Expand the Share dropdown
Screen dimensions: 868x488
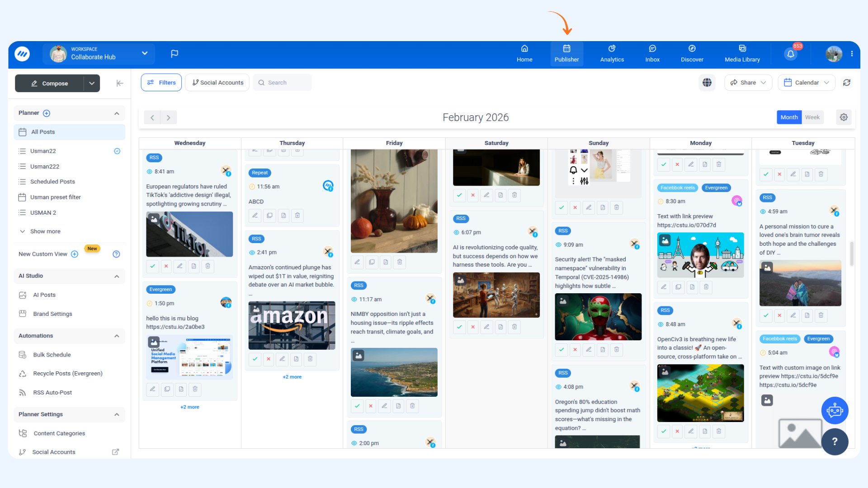[x=748, y=83]
